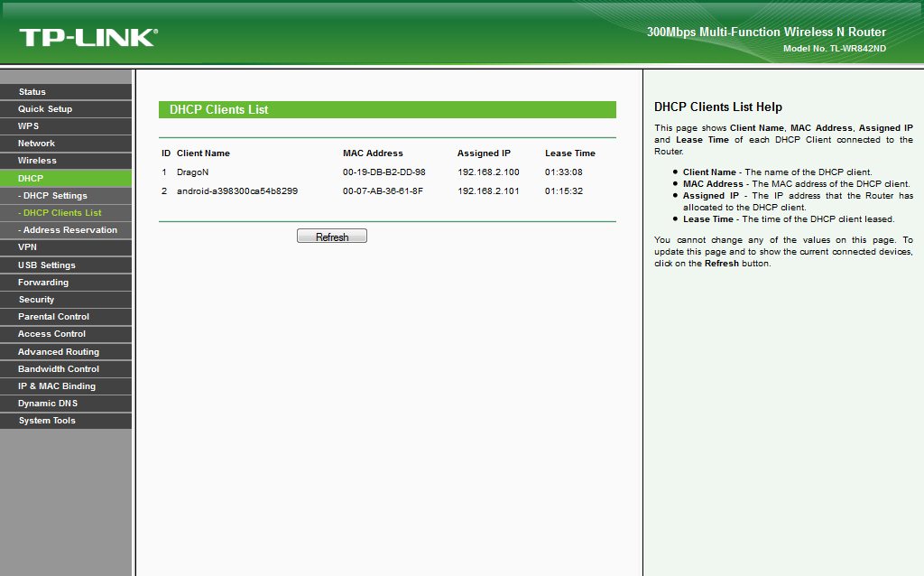Select the DHCP menu item
The height and width of the screenshot is (576, 924).
click(x=65, y=178)
